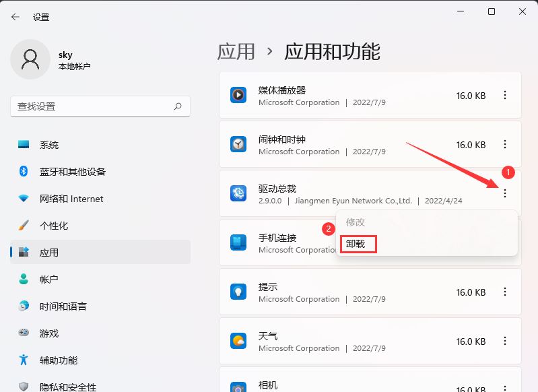Click the sky user profile avatar
Viewport: 538px width, 392px height.
click(30, 59)
